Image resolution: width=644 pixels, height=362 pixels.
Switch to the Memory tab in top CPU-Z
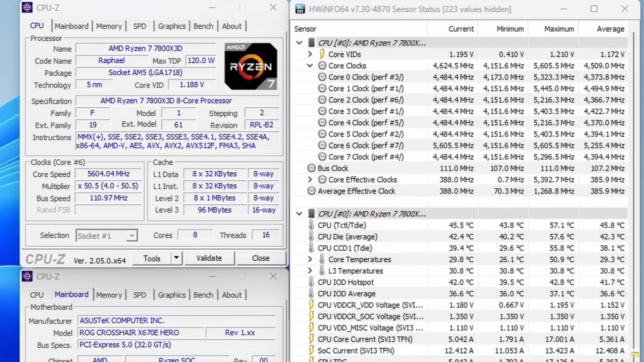coord(109,26)
